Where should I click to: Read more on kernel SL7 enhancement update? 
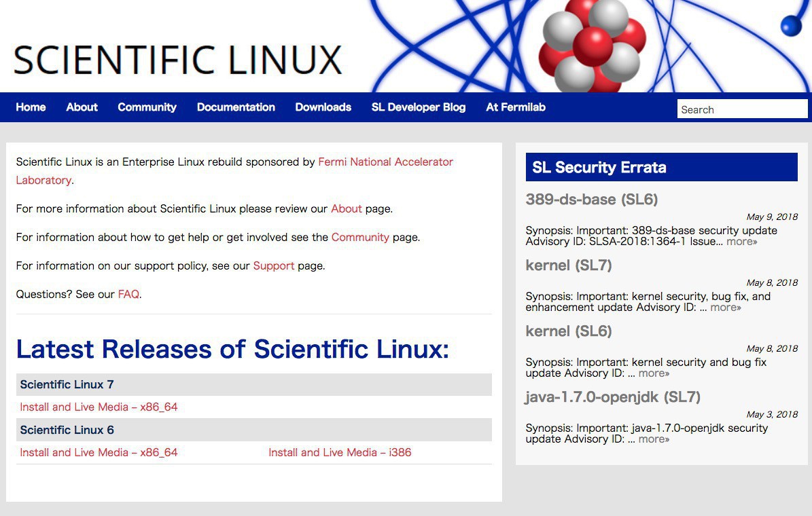pos(726,307)
